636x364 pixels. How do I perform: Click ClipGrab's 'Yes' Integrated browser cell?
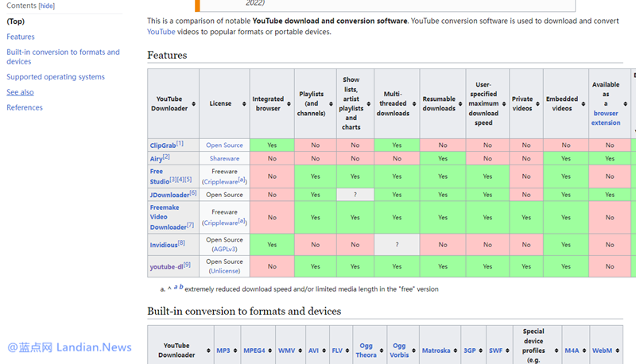pos(272,145)
